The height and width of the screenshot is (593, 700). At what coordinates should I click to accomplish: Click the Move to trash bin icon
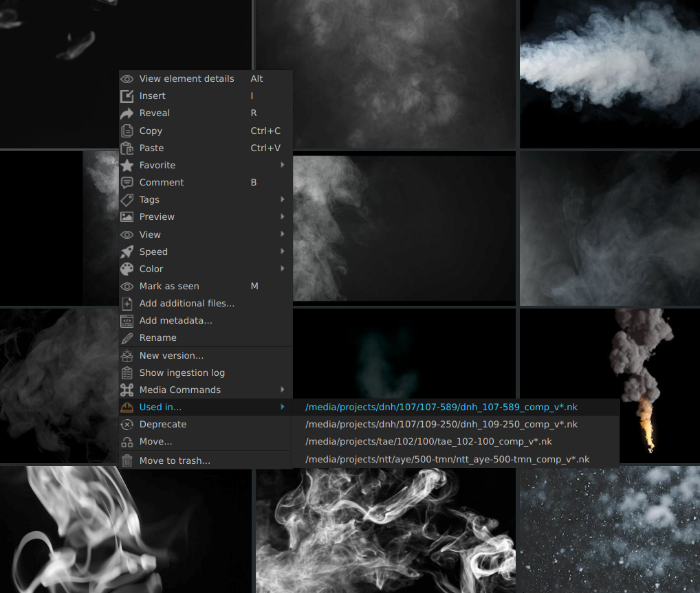coord(127,461)
